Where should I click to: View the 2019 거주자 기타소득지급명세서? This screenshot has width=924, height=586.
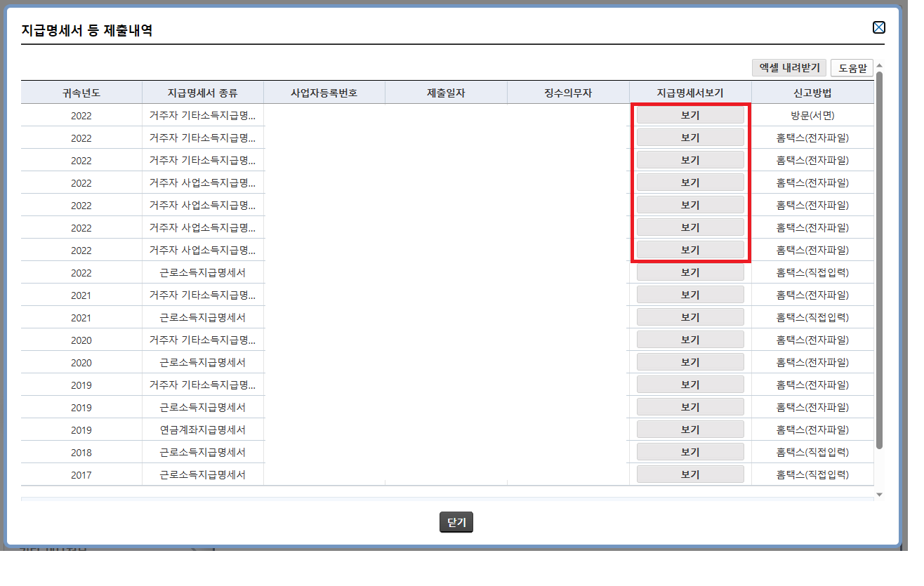click(690, 384)
